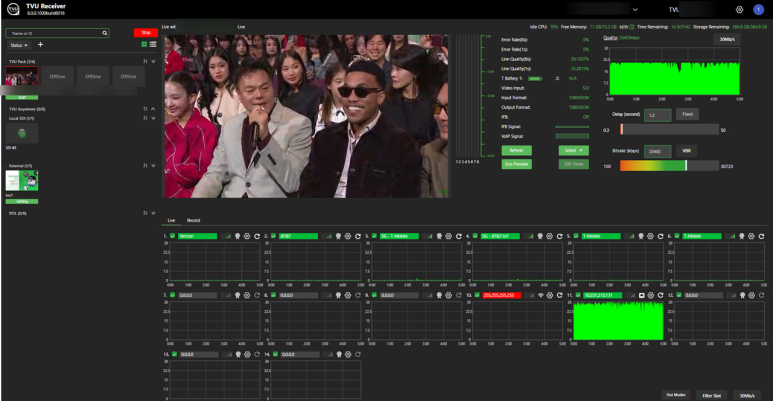
Task: Sort the TVU Pack group
Action: 145,61
